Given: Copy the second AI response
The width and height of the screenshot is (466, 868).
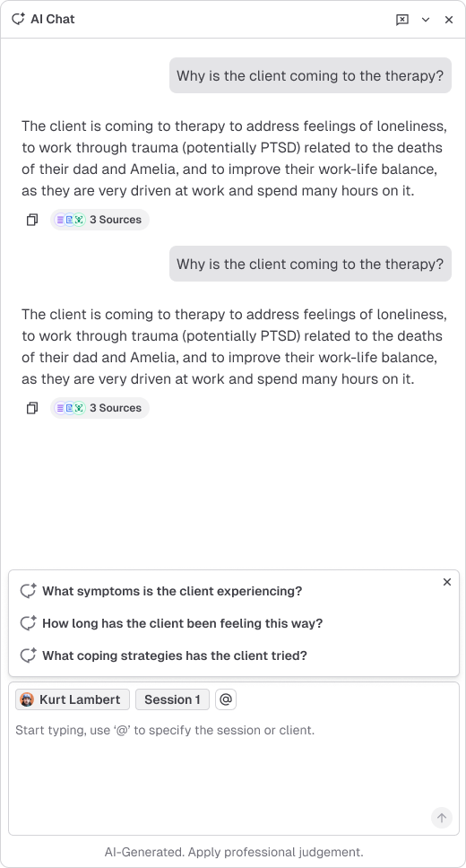Looking at the screenshot, I should (32, 408).
